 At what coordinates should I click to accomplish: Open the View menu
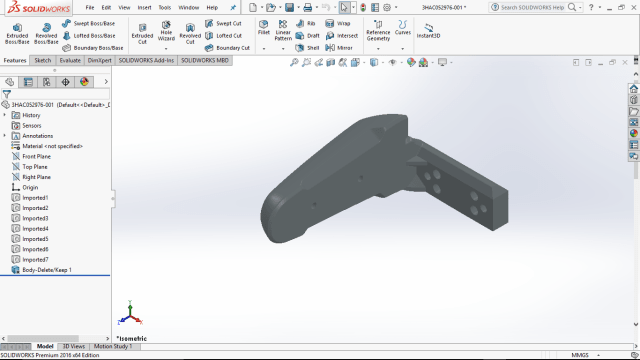124,7
